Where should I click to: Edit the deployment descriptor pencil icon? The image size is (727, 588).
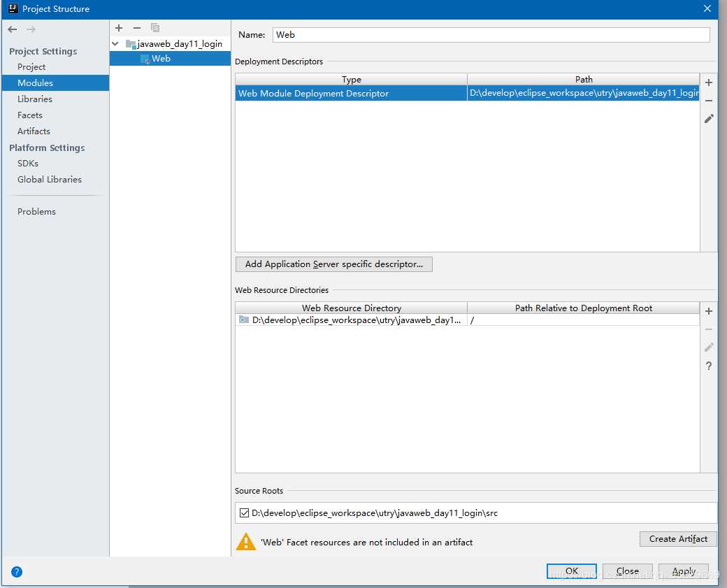708,119
